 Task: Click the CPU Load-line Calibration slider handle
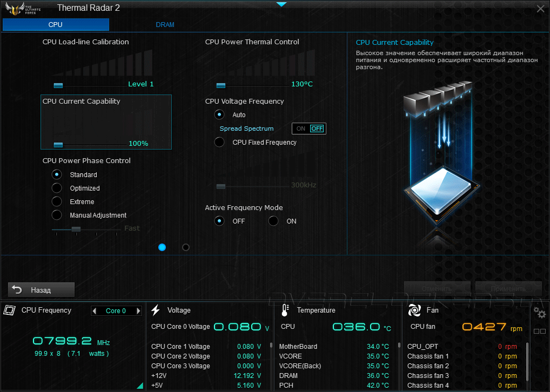click(x=58, y=85)
